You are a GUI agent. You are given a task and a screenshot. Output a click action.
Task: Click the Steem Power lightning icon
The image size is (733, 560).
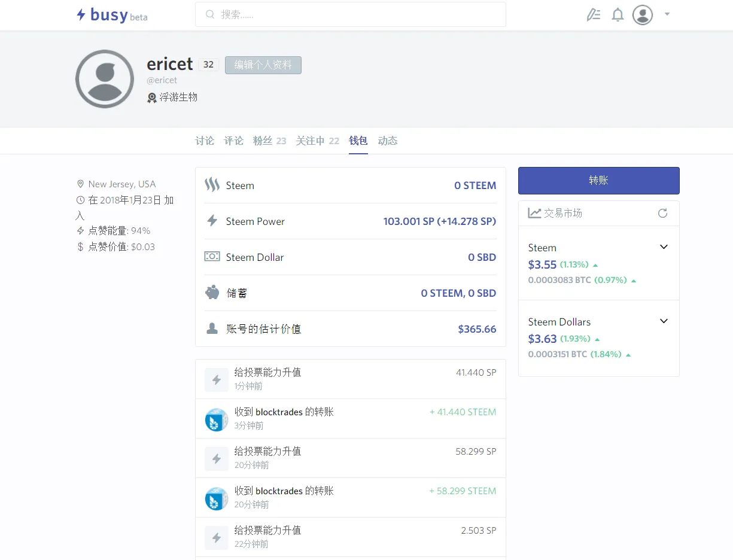pos(212,221)
